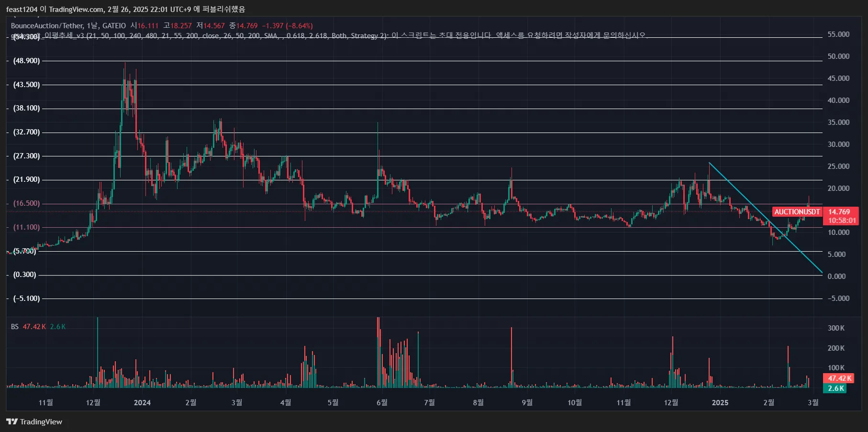Click the (38.100) level label
868x432 pixels.
[27, 108]
